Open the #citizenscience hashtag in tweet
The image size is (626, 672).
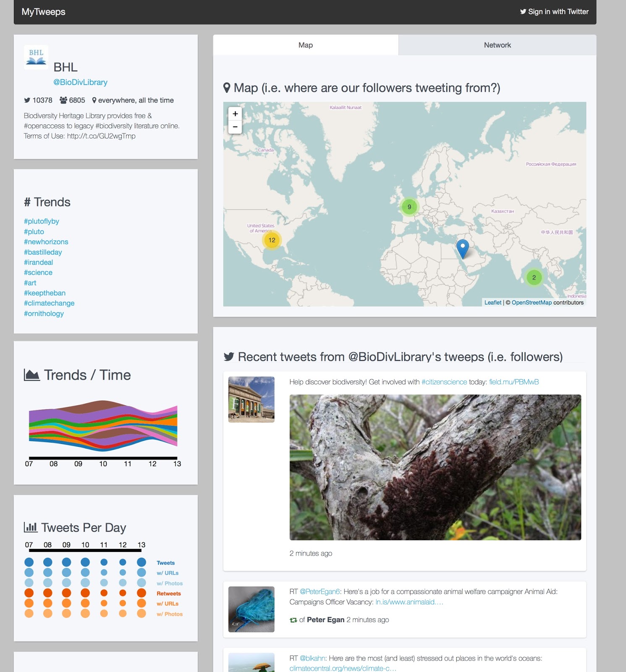pos(444,382)
